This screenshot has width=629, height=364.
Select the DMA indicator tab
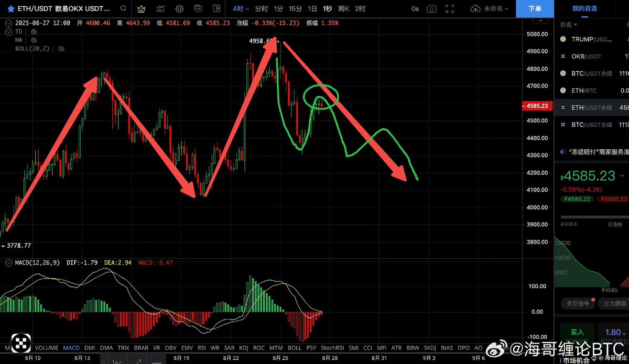[106, 348]
